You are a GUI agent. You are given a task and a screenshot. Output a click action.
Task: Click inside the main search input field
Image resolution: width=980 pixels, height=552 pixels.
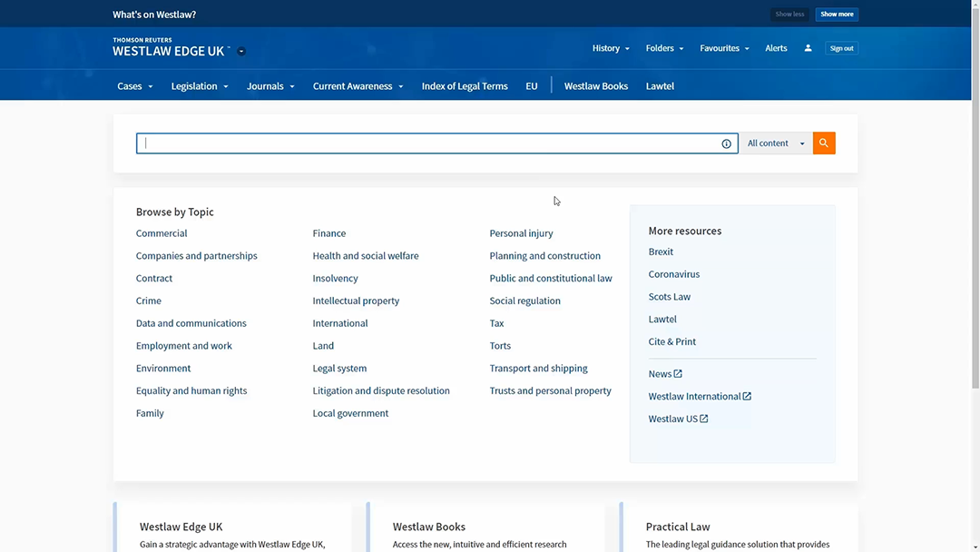click(x=426, y=143)
